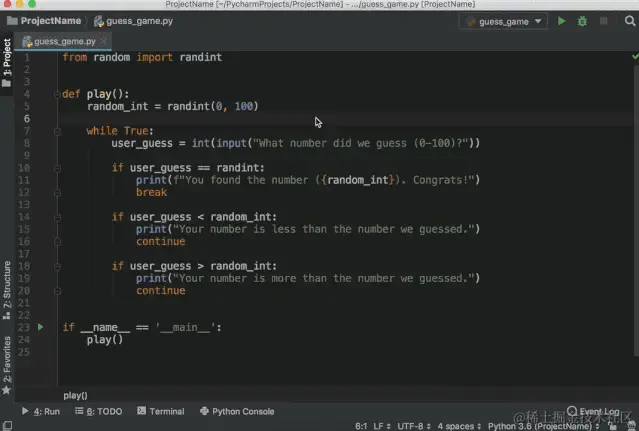Click 'random_int' variable on line 5

(117, 106)
